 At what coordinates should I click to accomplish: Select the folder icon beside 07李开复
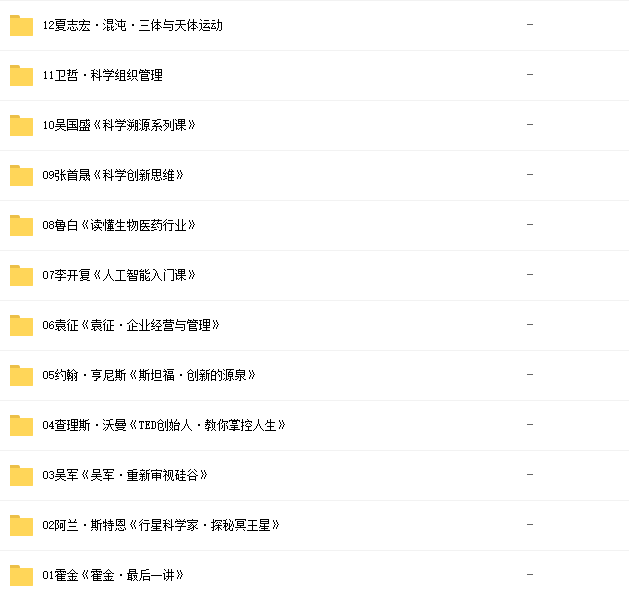coord(21,275)
